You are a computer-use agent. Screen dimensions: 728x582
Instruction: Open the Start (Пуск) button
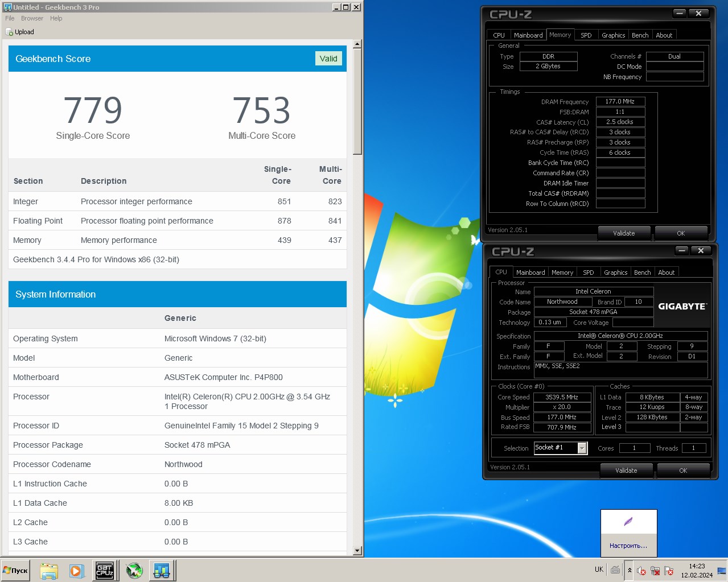click(16, 570)
